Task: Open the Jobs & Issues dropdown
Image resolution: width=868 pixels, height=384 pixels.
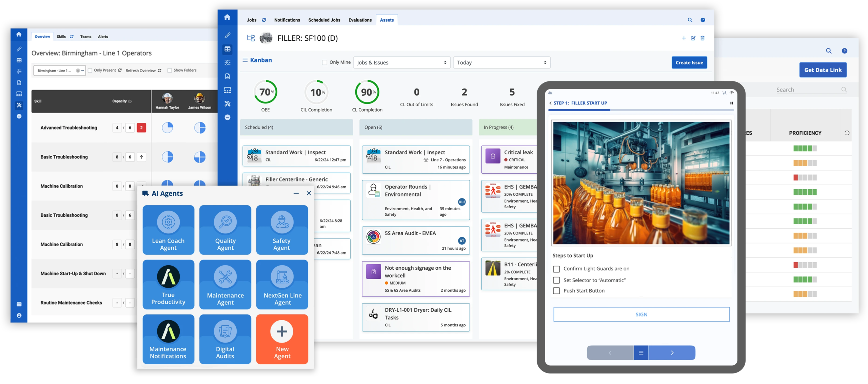Action: point(402,62)
